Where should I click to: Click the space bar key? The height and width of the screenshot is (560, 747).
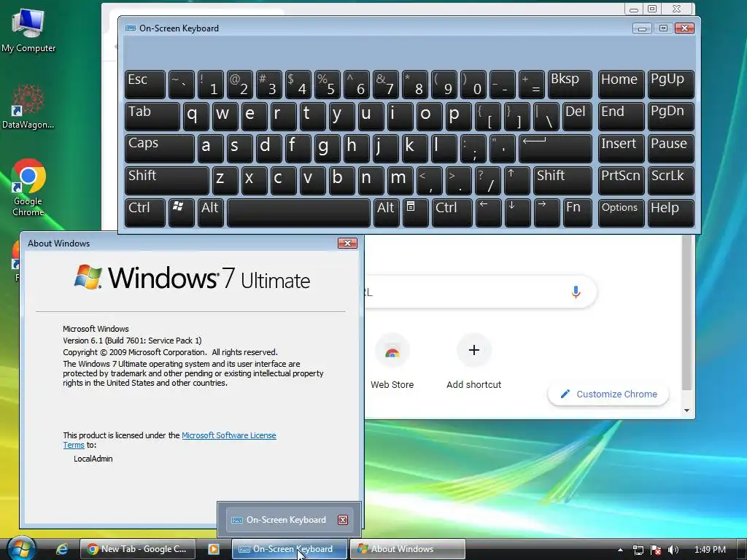298,212
